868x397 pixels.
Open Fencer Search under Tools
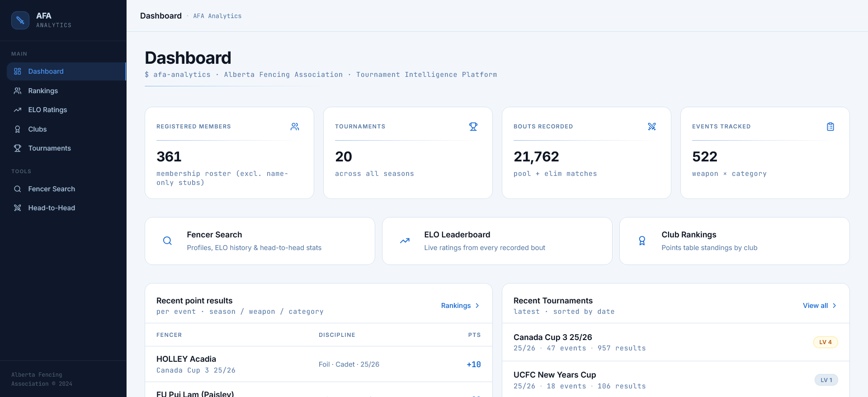[66, 189]
